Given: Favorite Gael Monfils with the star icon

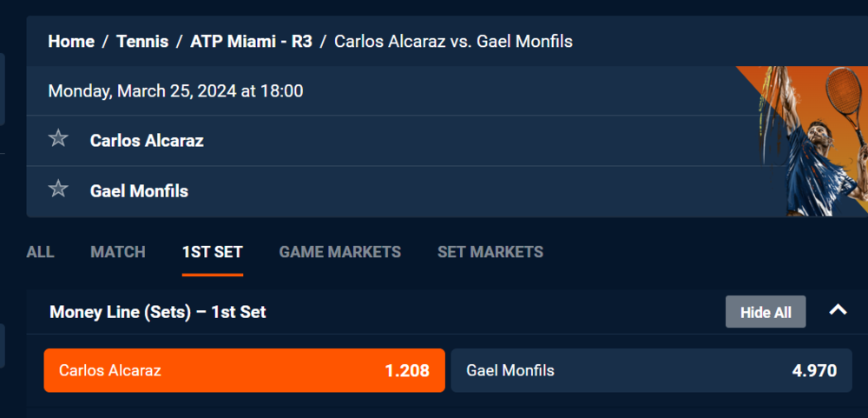Looking at the screenshot, I should (x=58, y=189).
